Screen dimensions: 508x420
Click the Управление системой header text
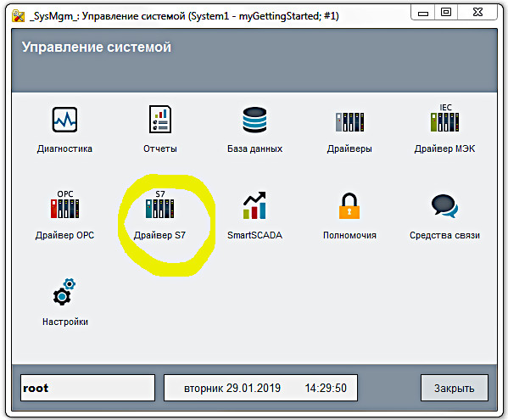(x=96, y=47)
